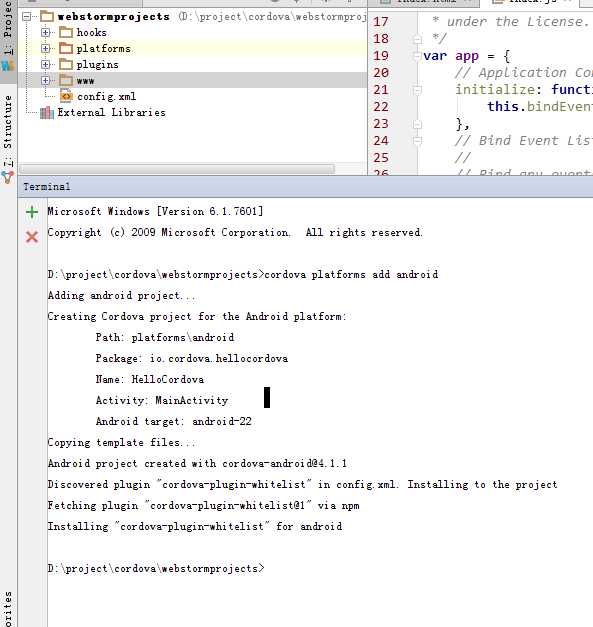593x627 pixels.
Task: Open the config.xml file
Action: coord(106,96)
